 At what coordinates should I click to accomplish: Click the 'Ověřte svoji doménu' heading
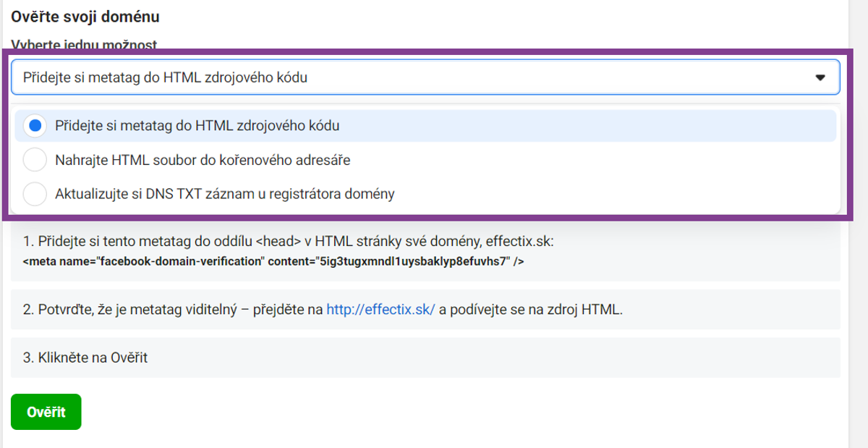click(85, 16)
